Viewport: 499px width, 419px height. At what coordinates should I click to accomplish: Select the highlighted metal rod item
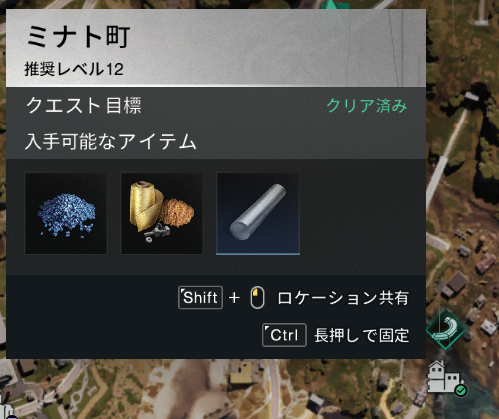[258, 214]
